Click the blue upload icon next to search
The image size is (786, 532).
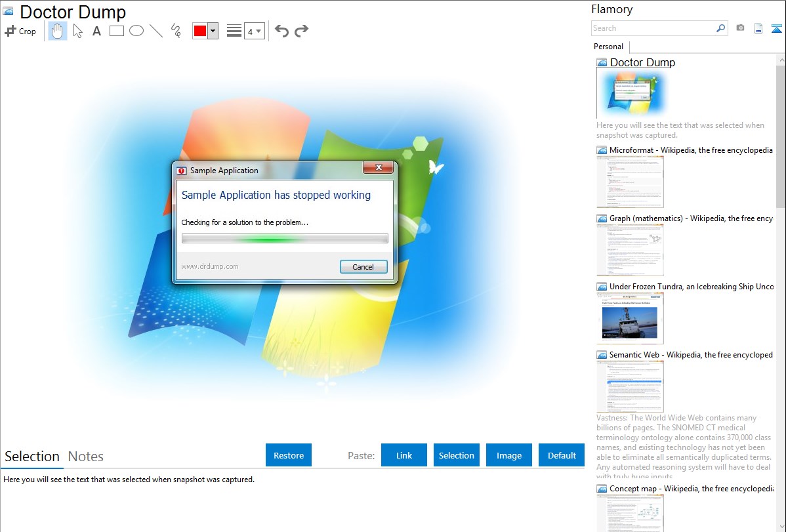(776, 28)
